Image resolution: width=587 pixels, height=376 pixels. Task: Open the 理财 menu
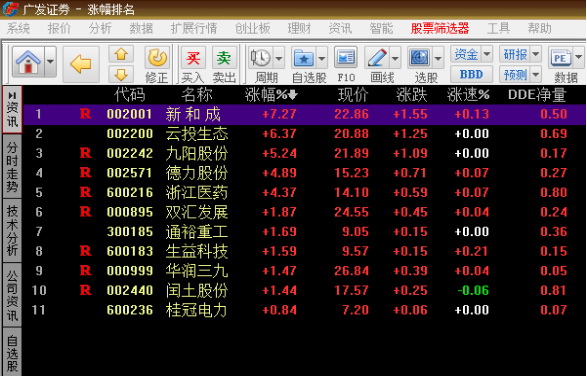click(x=299, y=28)
